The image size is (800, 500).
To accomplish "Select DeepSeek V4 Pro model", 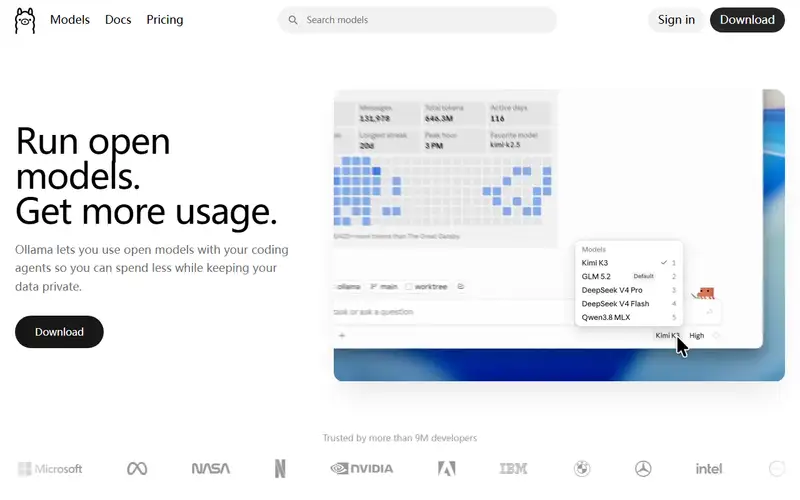I will click(x=628, y=290).
